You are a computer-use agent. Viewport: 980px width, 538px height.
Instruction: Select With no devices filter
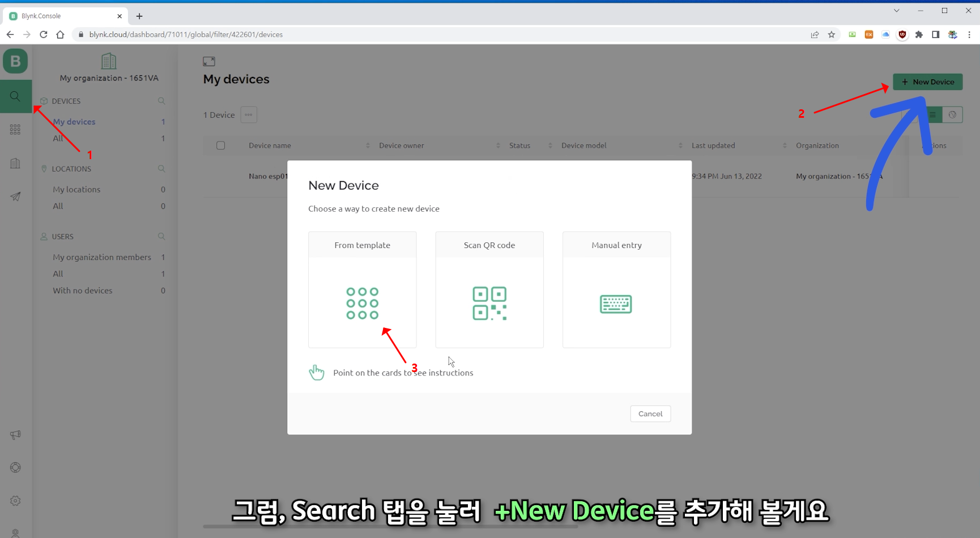(83, 291)
